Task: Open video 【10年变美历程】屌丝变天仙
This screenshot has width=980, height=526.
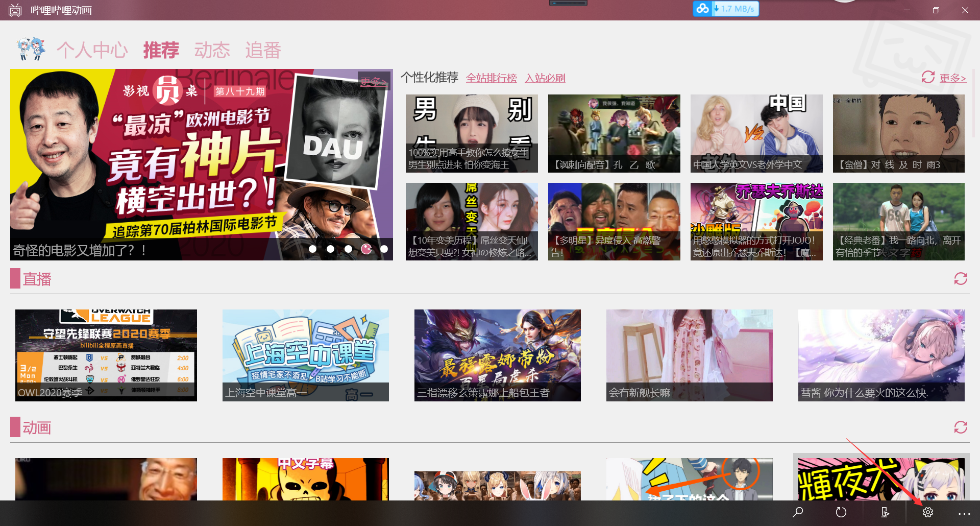Action: pyautogui.click(x=472, y=222)
